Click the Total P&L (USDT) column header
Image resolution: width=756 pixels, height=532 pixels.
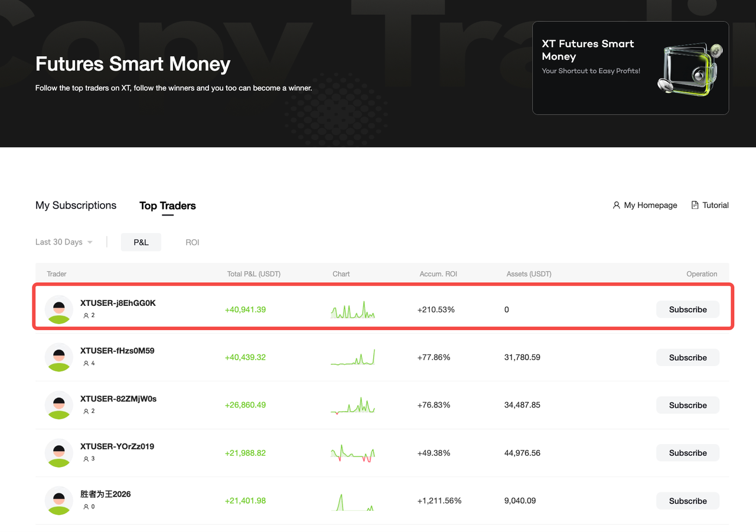(254, 274)
